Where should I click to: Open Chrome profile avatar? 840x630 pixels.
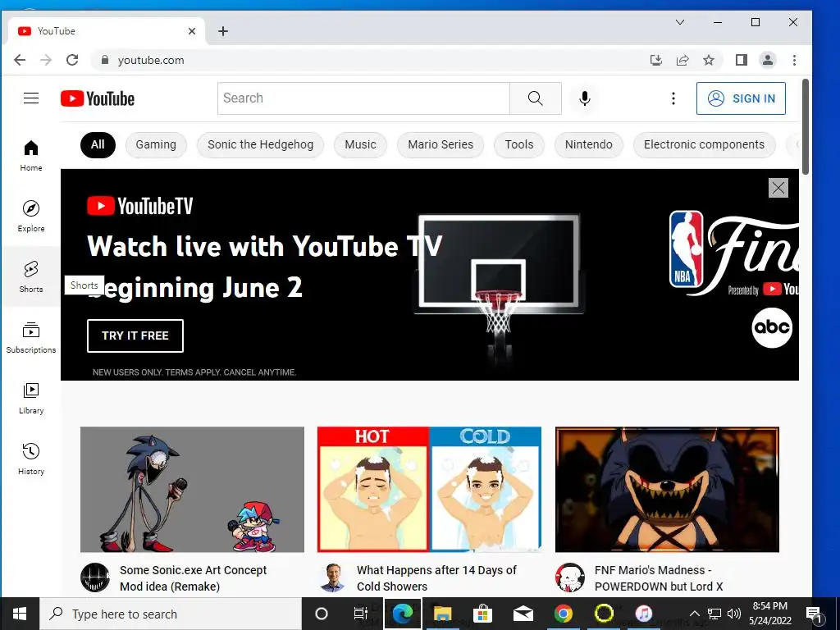(x=768, y=60)
